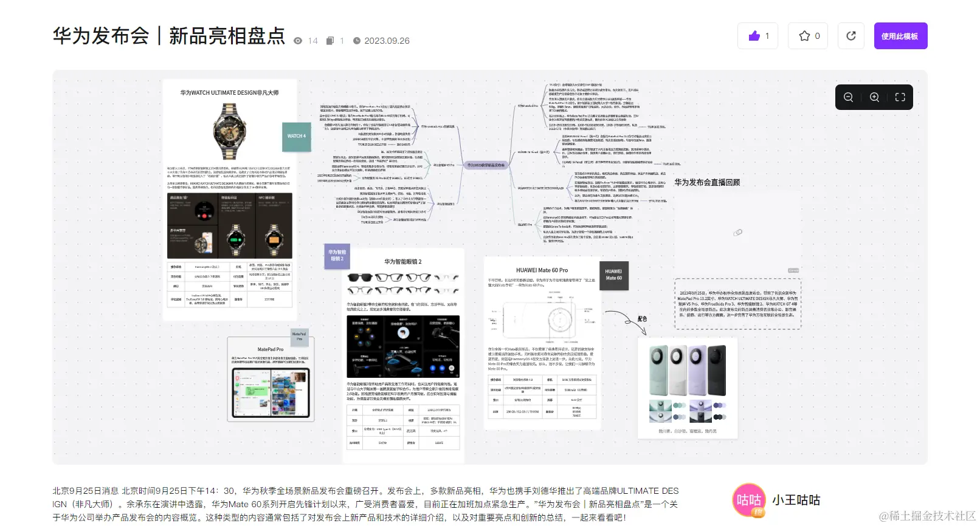
Task: Click the copy count document icon
Action: click(x=330, y=41)
